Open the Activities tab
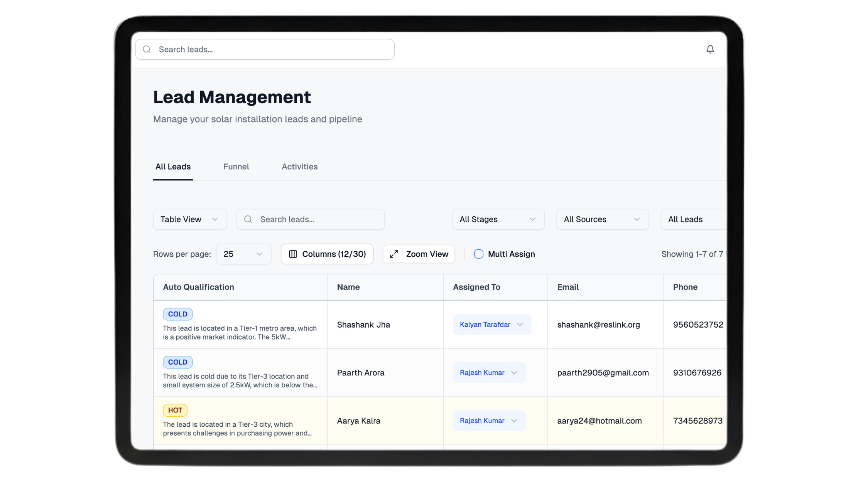This screenshot has width=868, height=488. (x=299, y=167)
